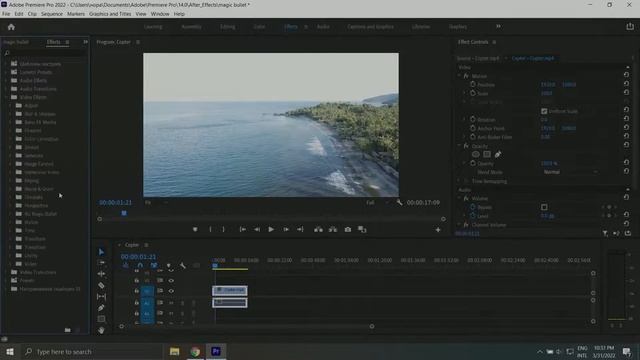Open the Blend Mode dropdown
The image size is (640, 360).
[570, 172]
